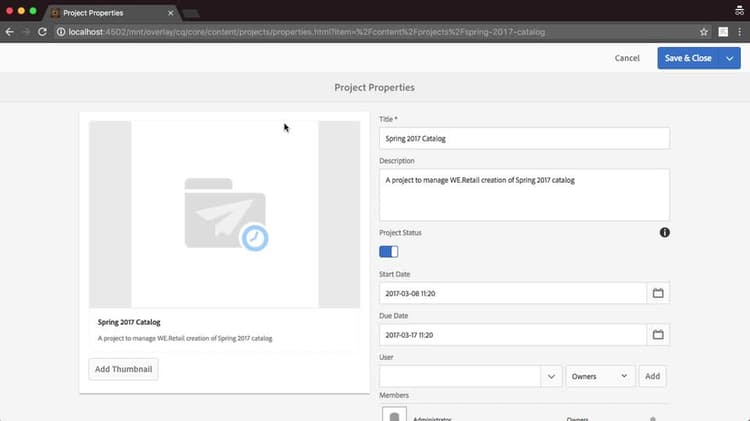Click the User text input field
Image resolution: width=750 pixels, height=421 pixels.
[x=460, y=377]
